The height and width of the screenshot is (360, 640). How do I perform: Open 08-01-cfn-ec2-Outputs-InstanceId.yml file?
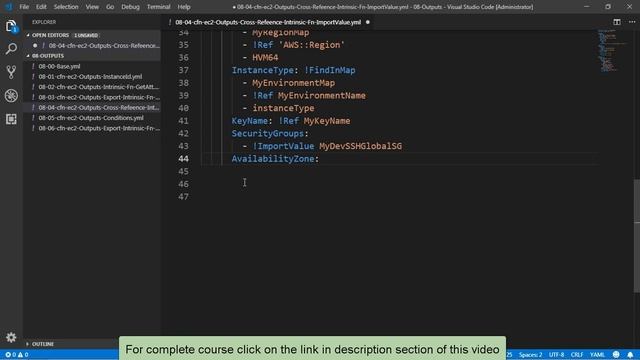pos(90,76)
